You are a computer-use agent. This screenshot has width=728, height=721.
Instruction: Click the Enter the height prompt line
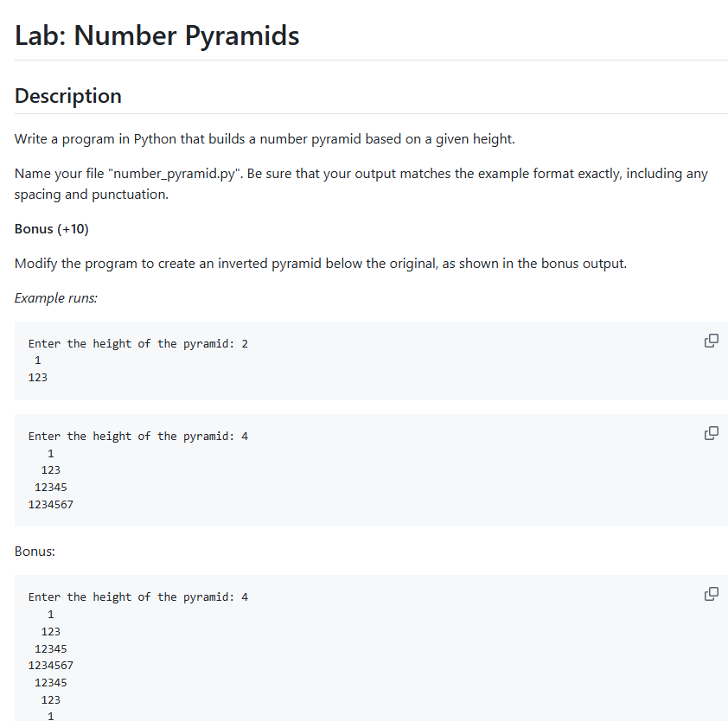(x=135, y=343)
